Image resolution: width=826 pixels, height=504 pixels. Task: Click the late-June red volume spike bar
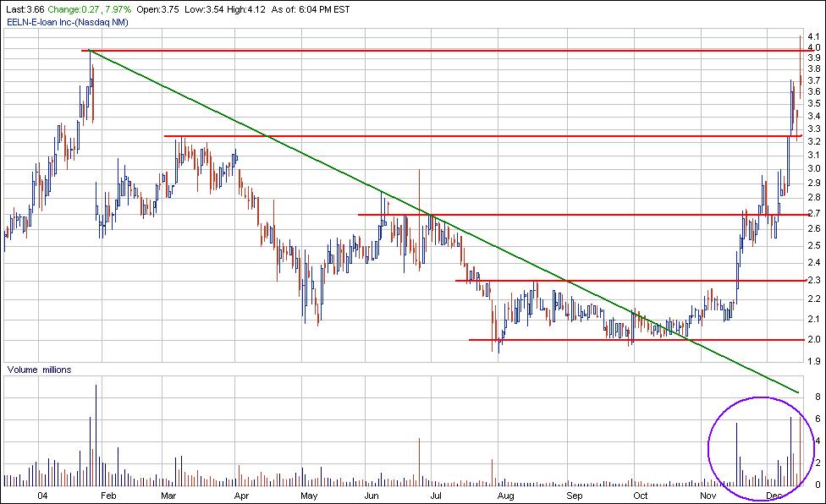point(419,463)
